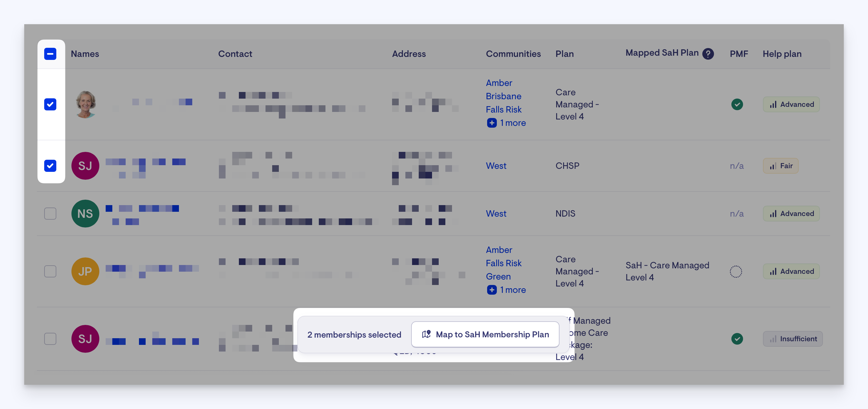Click the SJ avatar in the CHSP row

85,165
